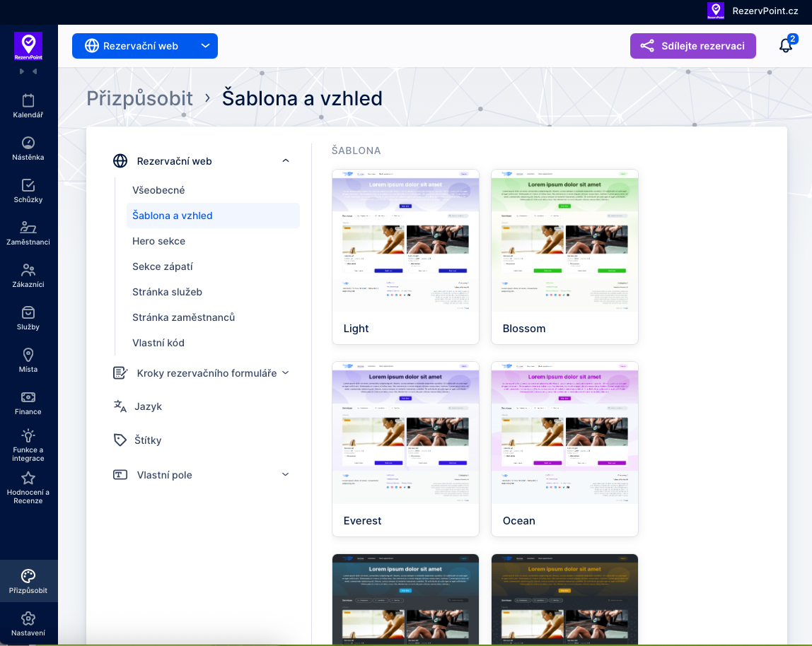This screenshot has height=646, width=812.
Task: Open the Nástěnka dashboard icon
Action: click(28, 143)
